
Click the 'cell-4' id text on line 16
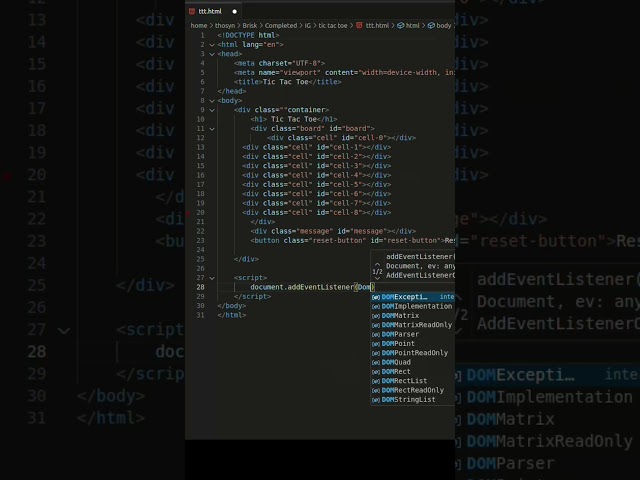pos(346,176)
